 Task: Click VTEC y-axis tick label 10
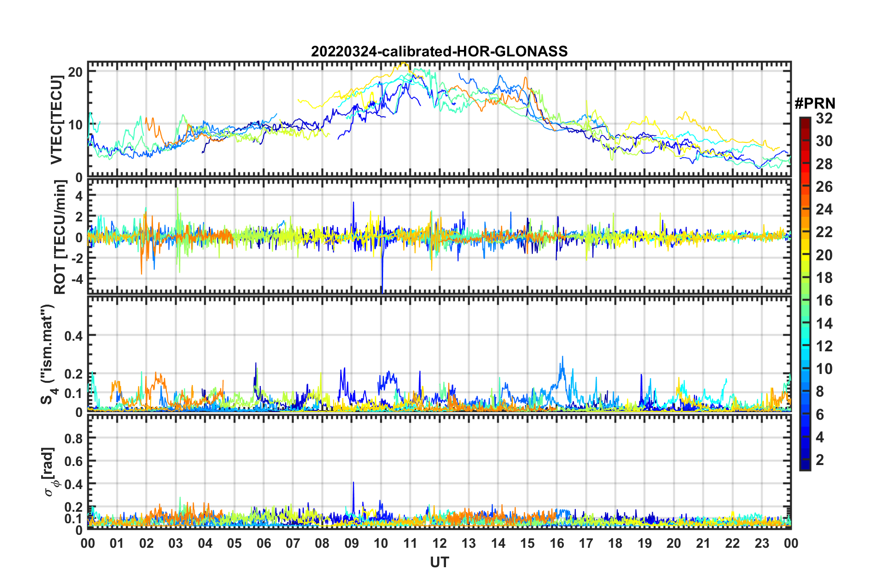click(x=75, y=125)
